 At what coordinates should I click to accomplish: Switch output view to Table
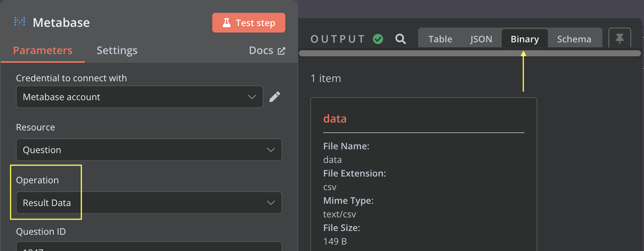click(440, 39)
